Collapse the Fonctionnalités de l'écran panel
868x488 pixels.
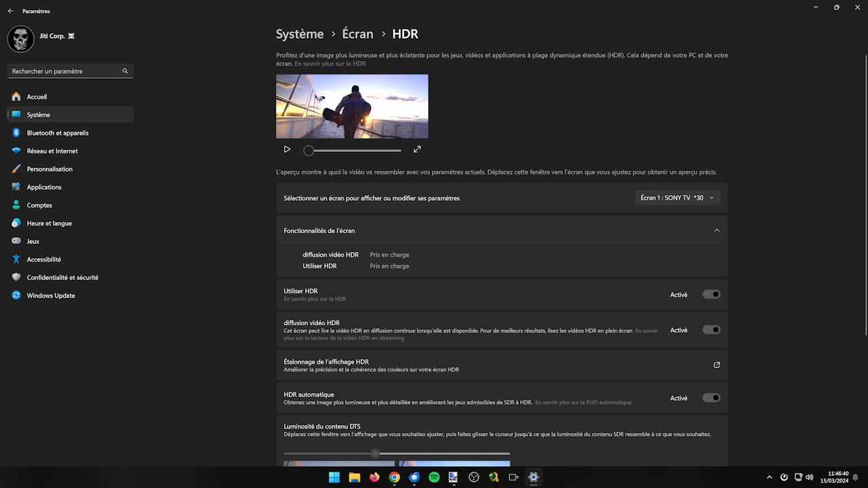pyautogui.click(x=717, y=230)
